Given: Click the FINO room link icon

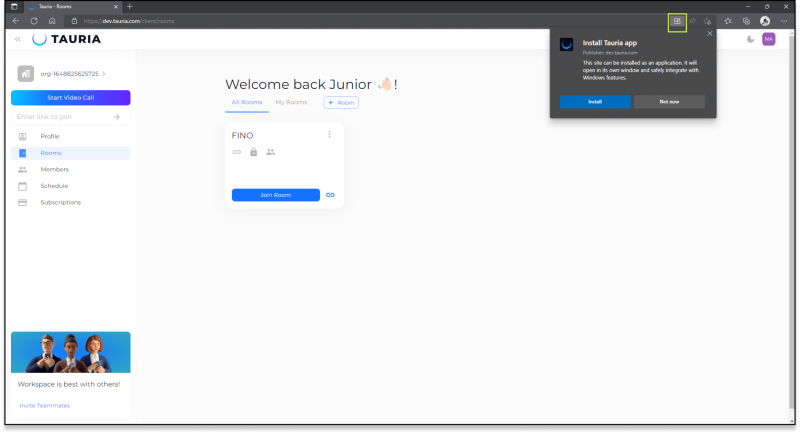Looking at the screenshot, I should click(237, 152).
